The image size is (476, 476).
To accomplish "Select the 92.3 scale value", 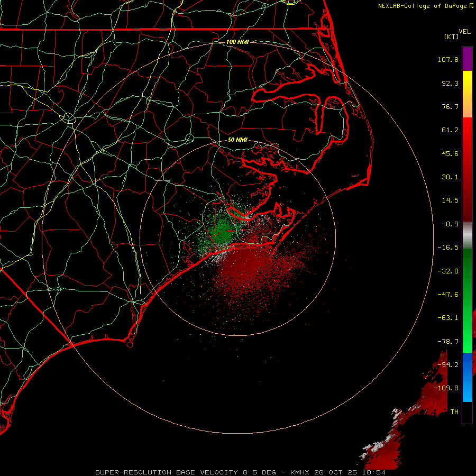I will (x=450, y=83).
